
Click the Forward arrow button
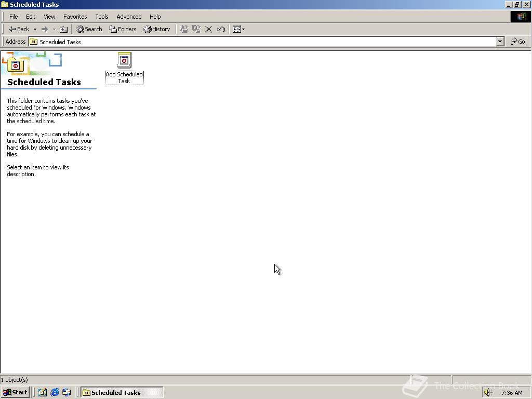[45, 29]
